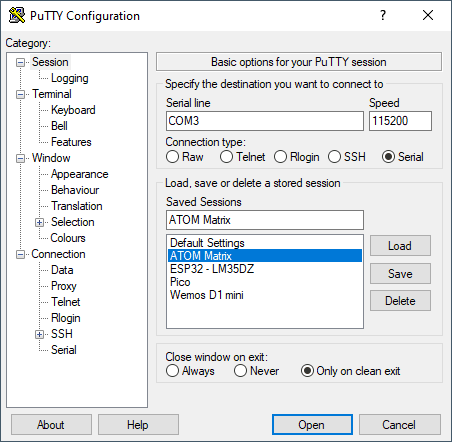Image resolution: width=452 pixels, height=442 pixels.
Task: Click the Load button
Action: (400, 246)
